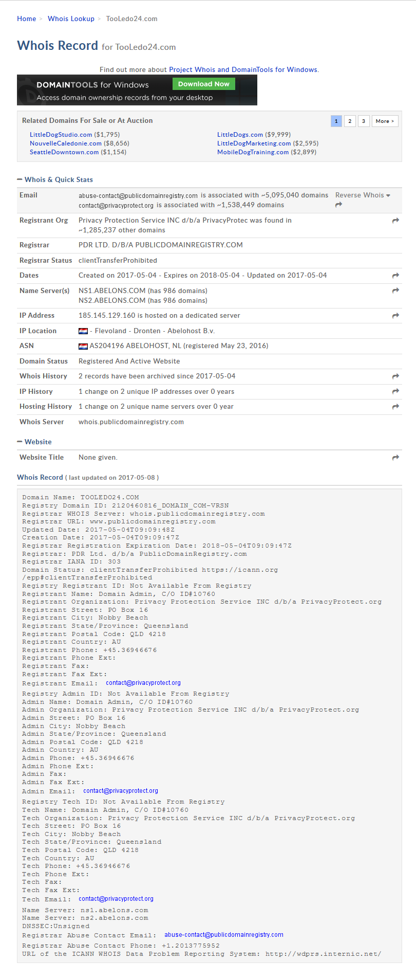The height and width of the screenshot is (980, 416).
Task: Click the 'DNSSEC:Unsigned' line
Action: [x=56, y=926]
